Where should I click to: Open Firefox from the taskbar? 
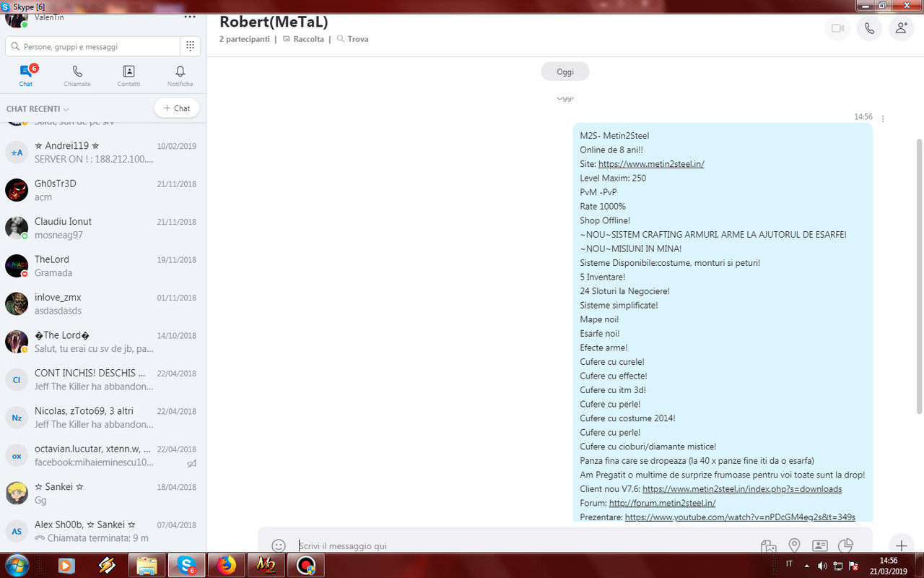[x=226, y=566]
